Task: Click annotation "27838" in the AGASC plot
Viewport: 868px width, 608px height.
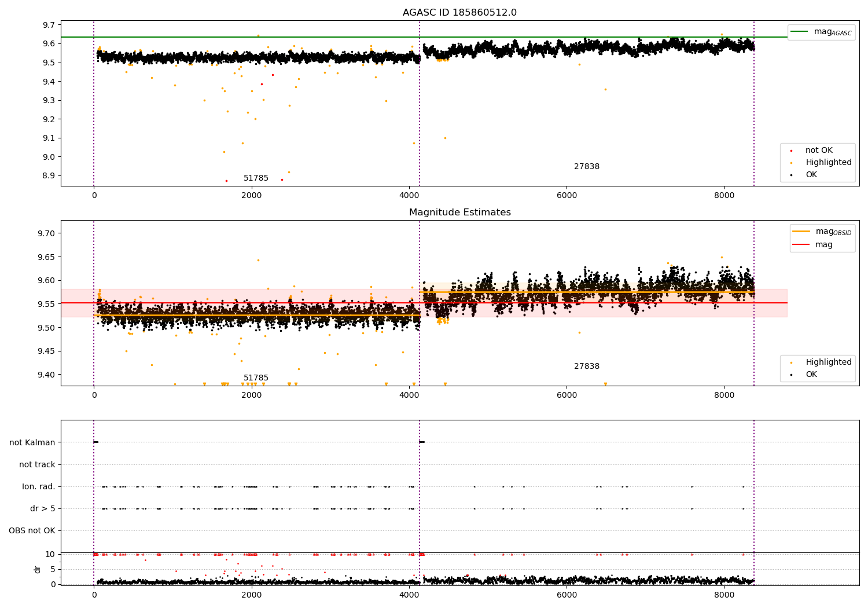Action: pyautogui.click(x=587, y=167)
